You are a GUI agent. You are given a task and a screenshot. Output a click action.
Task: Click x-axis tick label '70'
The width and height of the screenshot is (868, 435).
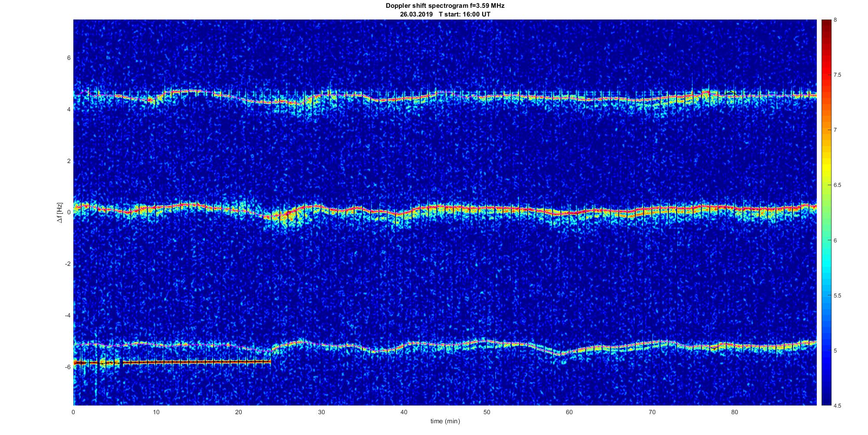tap(652, 412)
